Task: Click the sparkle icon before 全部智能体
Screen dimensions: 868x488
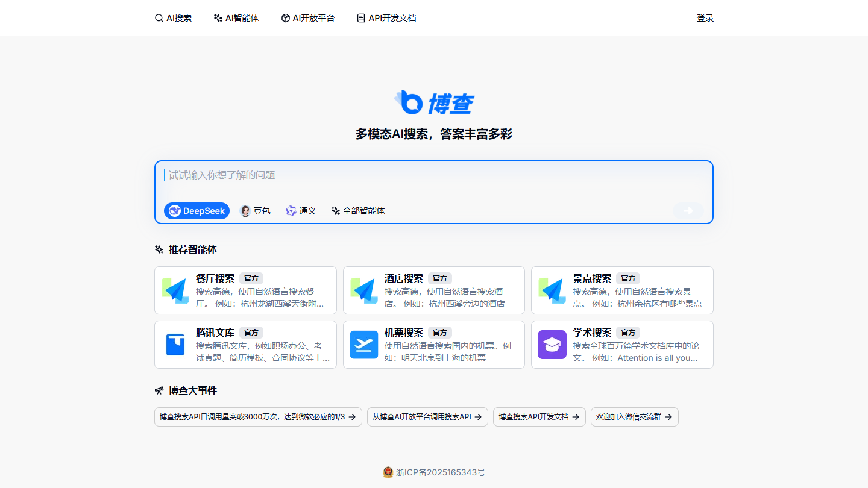Action: click(x=336, y=211)
